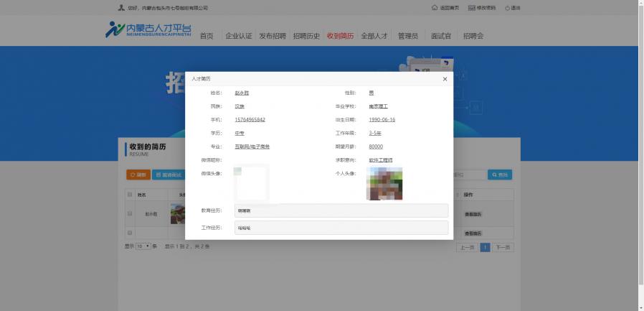This screenshot has width=644, height=311.
Task: Click the 退出 logout icon
Action: point(512,8)
